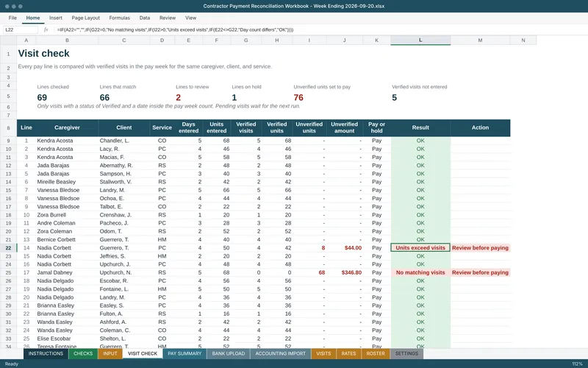
Task: Open the Page Layout tab
Action: coord(85,18)
